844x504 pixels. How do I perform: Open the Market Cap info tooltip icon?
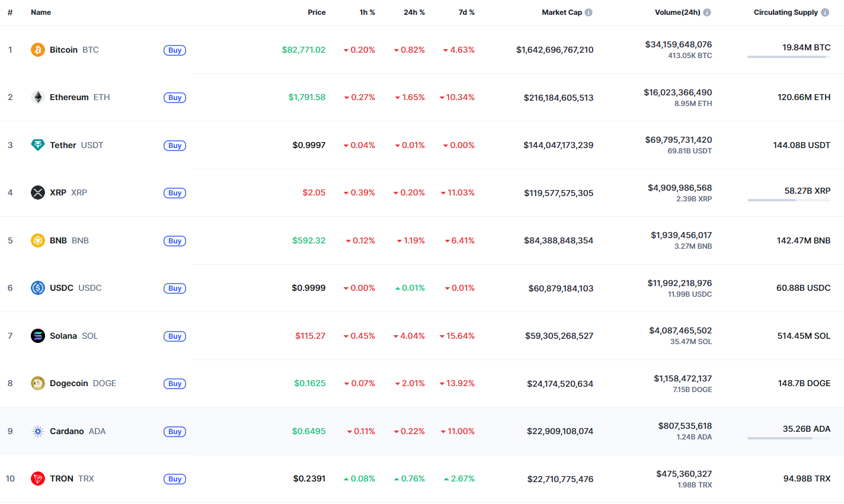pyautogui.click(x=589, y=12)
